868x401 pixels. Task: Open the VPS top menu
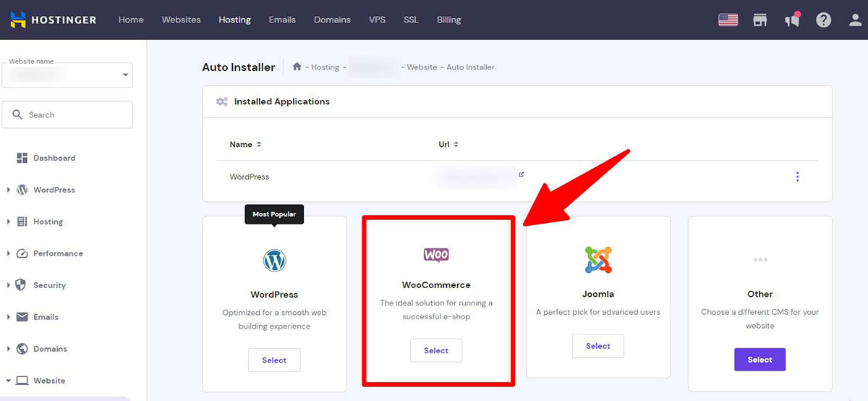(x=377, y=20)
